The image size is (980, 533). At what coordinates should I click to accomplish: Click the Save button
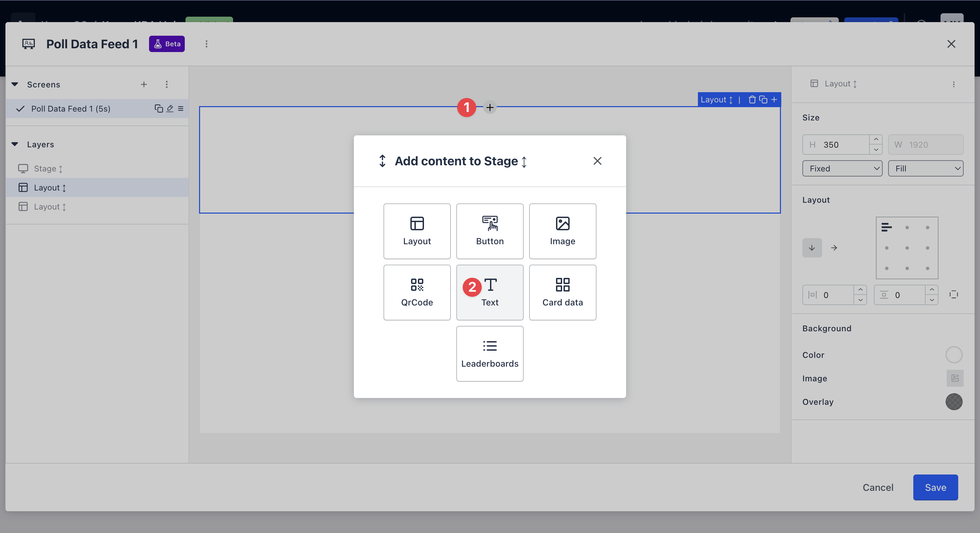click(935, 487)
